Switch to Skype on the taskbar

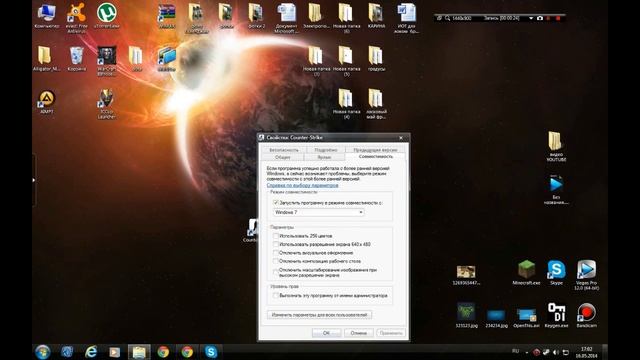(x=211, y=352)
